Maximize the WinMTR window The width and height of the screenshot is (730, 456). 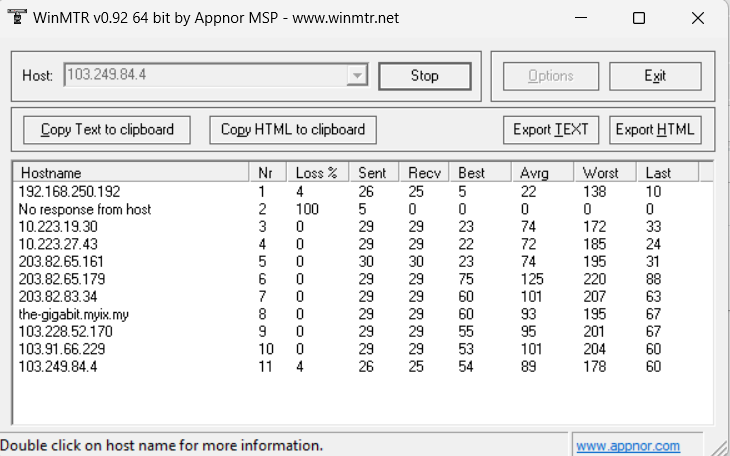pos(639,18)
